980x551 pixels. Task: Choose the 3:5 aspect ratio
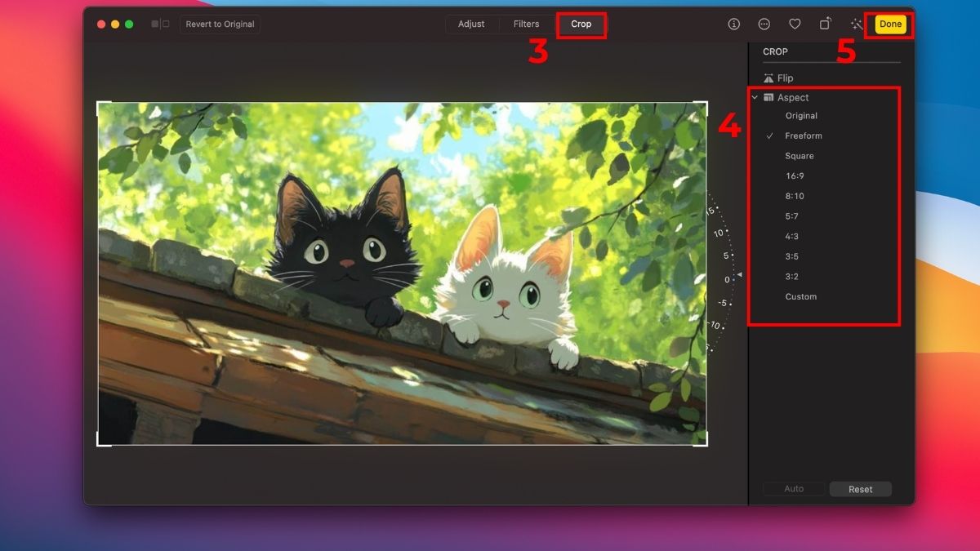[x=792, y=256]
